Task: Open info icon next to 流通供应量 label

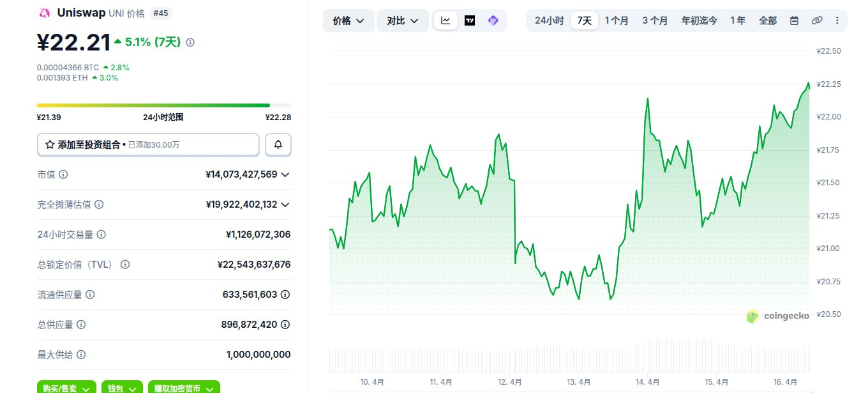Action: click(x=90, y=295)
